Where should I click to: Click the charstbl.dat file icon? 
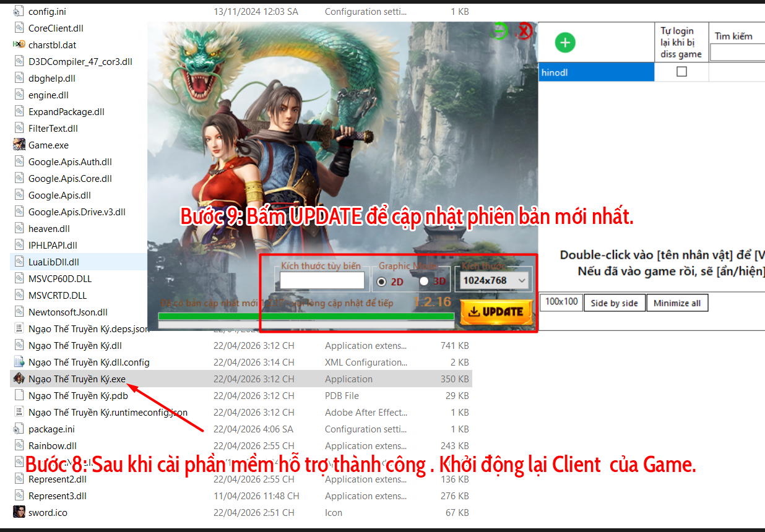click(x=19, y=45)
